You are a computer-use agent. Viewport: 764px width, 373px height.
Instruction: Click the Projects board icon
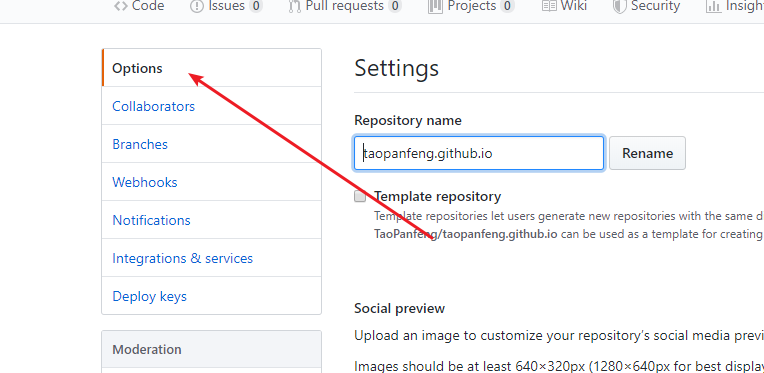[435, 6]
